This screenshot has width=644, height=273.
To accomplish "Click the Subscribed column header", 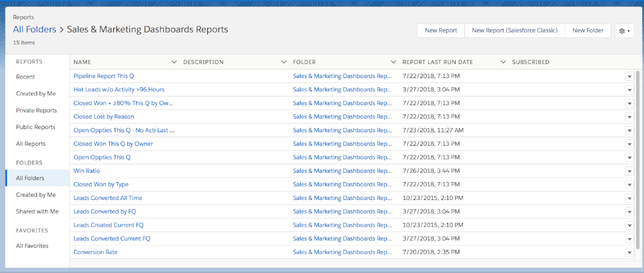I will point(531,62).
